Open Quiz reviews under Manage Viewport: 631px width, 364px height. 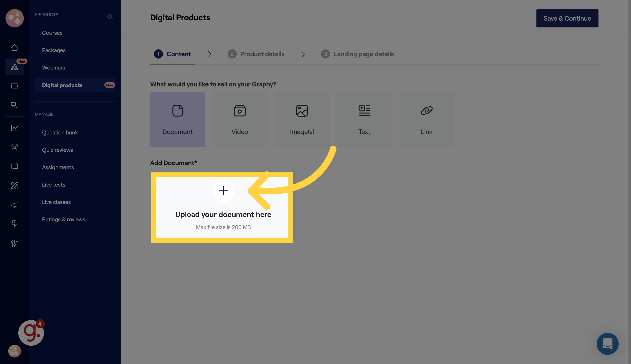tap(57, 150)
